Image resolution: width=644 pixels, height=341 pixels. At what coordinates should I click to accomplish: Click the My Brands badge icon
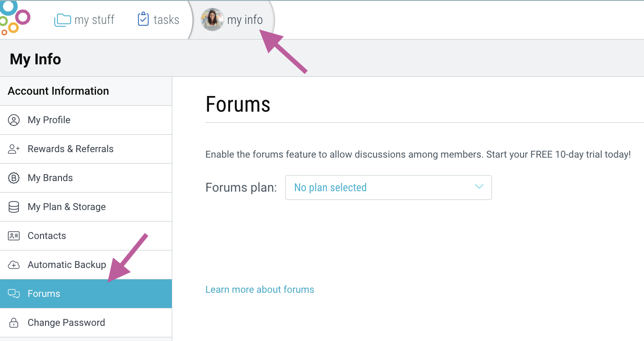point(14,178)
